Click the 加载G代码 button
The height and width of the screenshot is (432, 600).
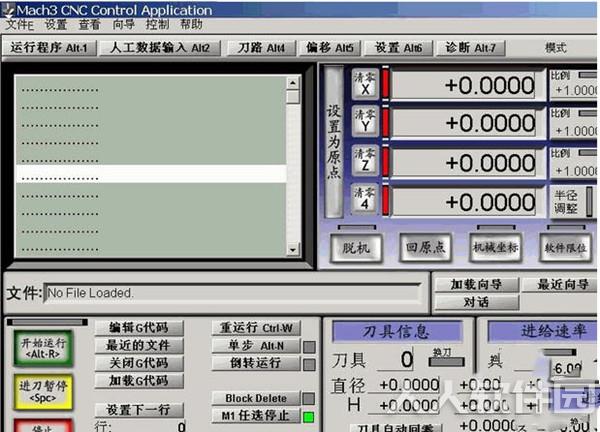coord(139,380)
